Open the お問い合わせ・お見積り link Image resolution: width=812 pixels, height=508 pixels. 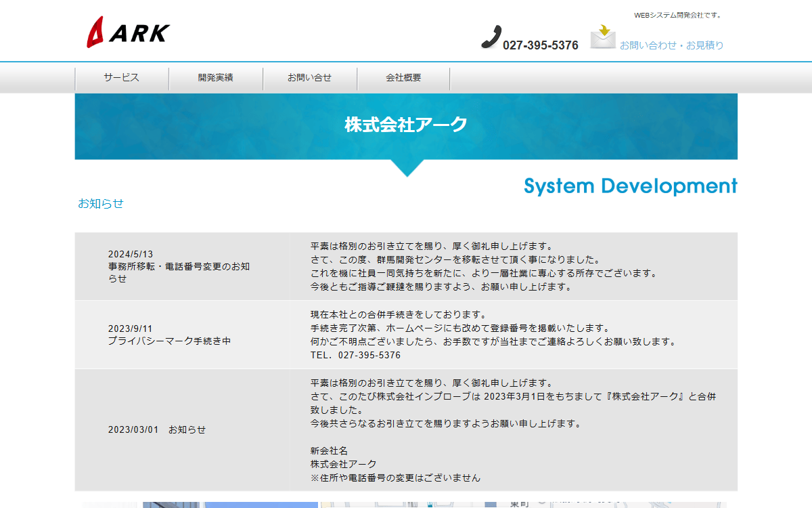[x=671, y=45]
